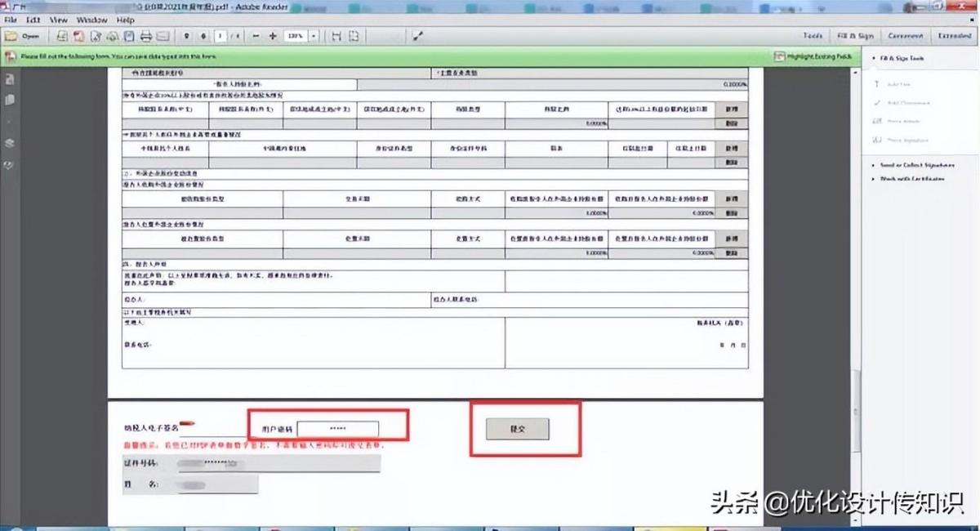Go to the next page with down arrow

(x=203, y=36)
